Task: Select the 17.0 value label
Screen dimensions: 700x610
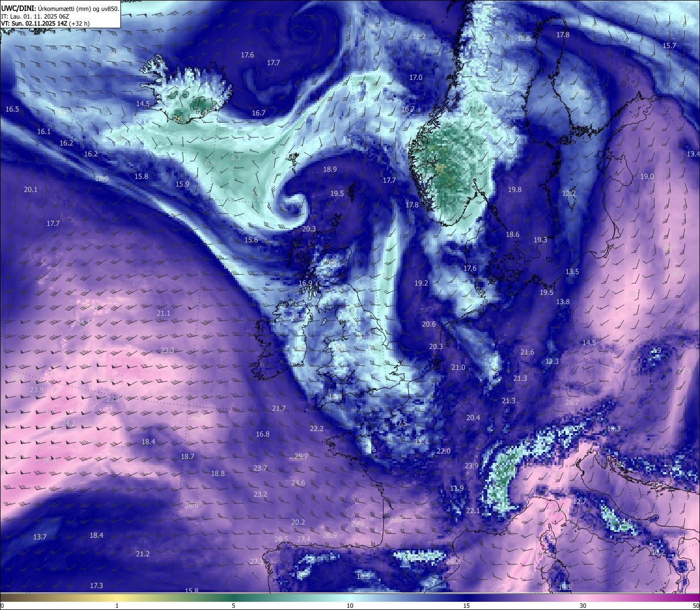Action: tap(416, 78)
